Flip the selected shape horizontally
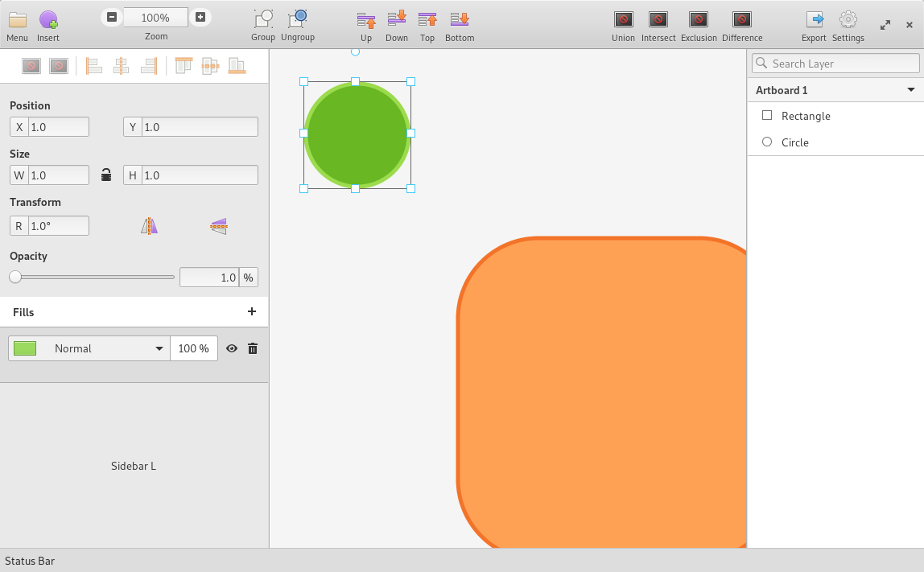The height and width of the screenshot is (572, 924). [x=149, y=226]
